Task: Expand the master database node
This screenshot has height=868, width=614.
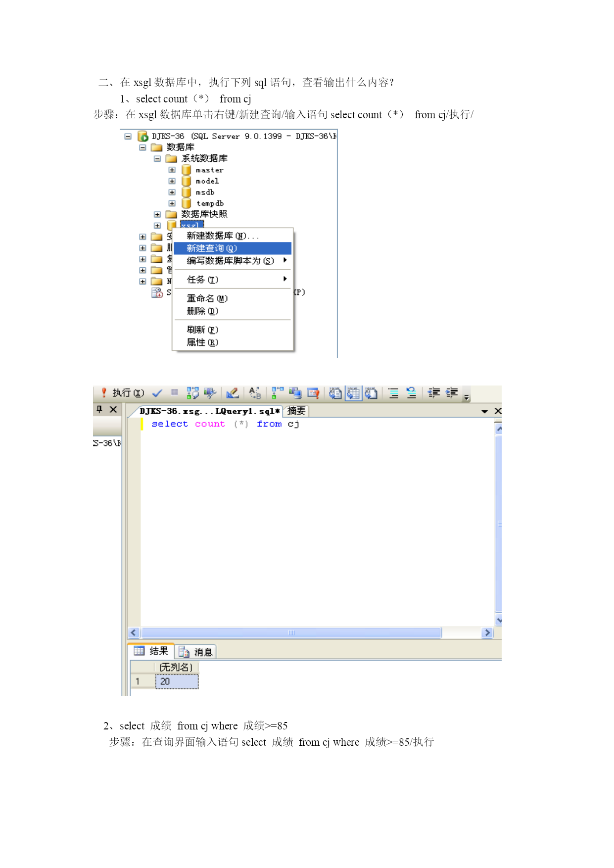Action: pos(172,170)
